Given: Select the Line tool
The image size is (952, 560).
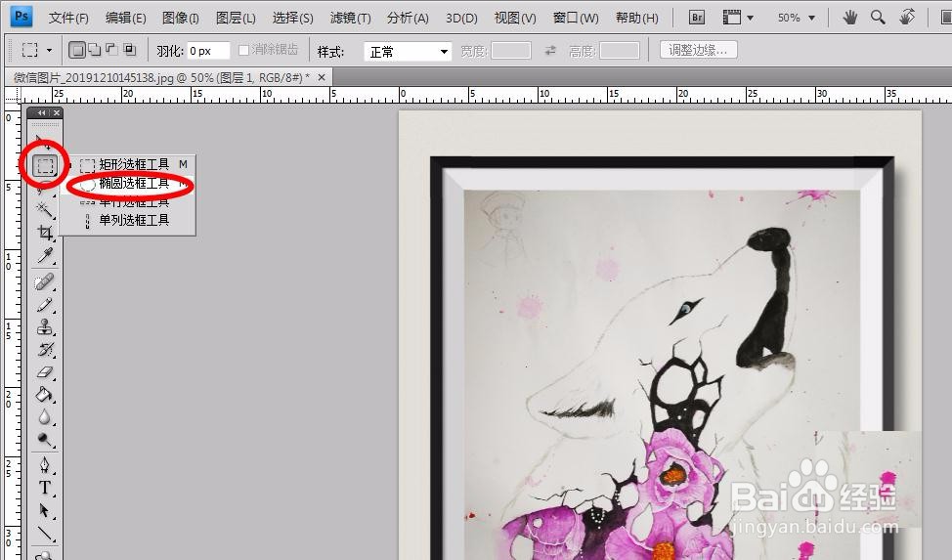Looking at the screenshot, I should pyautogui.click(x=44, y=533).
